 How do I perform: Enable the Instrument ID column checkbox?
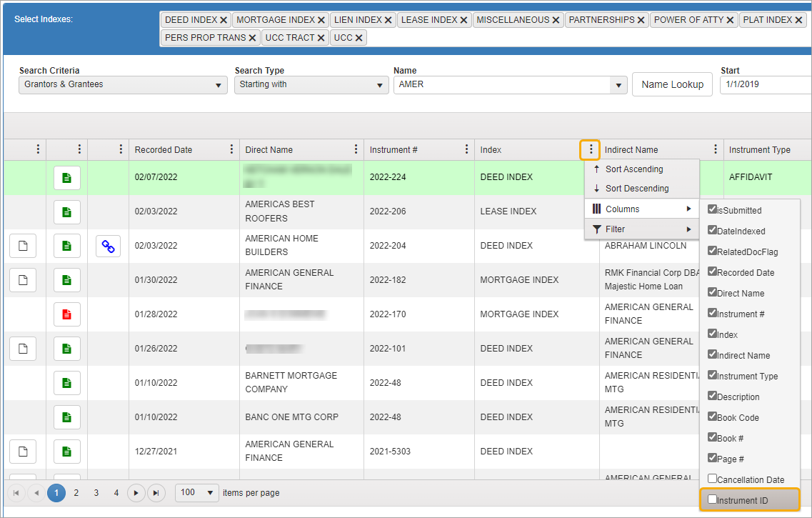tap(713, 500)
